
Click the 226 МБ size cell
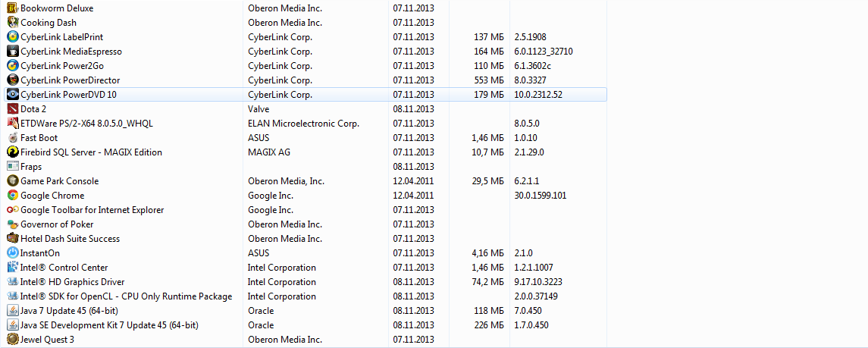pos(489,324)
